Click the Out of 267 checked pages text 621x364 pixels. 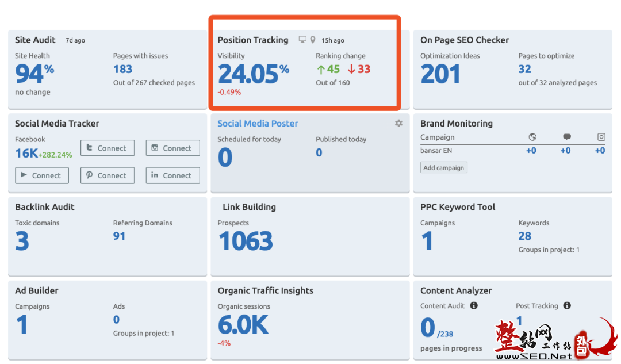154,83
